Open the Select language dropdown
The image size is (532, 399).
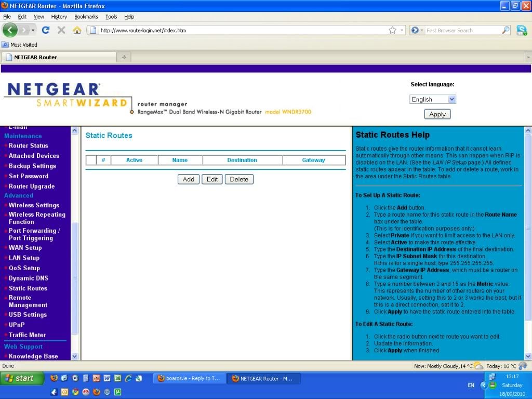tap(433, 99)
